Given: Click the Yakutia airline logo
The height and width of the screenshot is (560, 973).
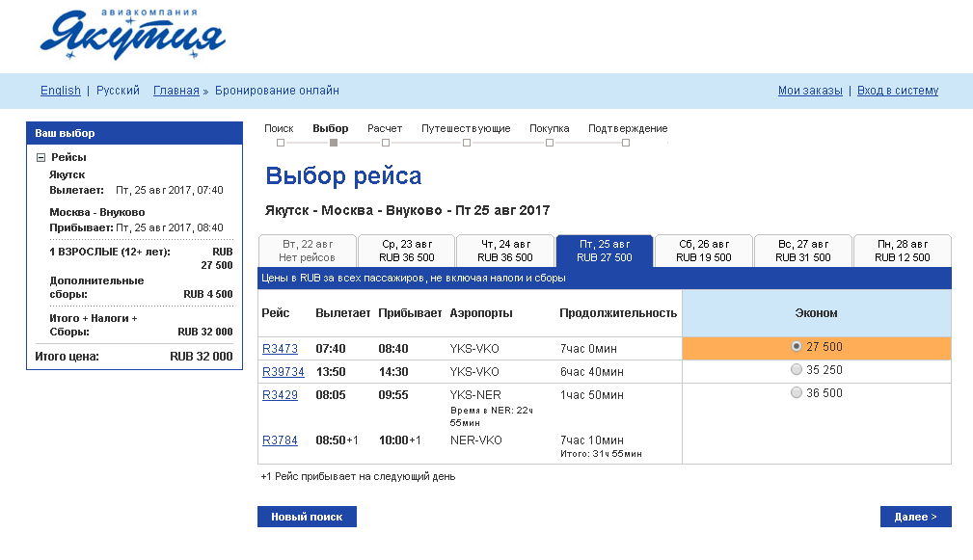Looking at the screenshot, I should pos(133,35).
